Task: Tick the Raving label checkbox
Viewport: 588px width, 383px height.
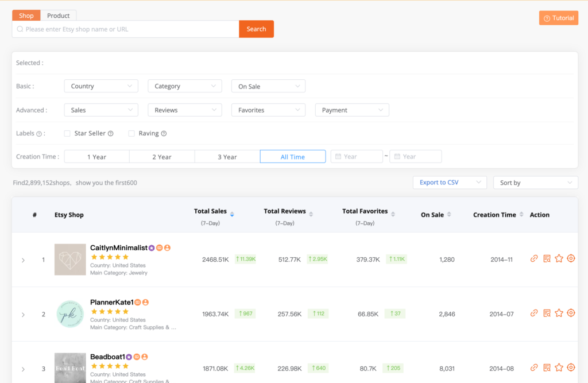Action: (131, 133)
